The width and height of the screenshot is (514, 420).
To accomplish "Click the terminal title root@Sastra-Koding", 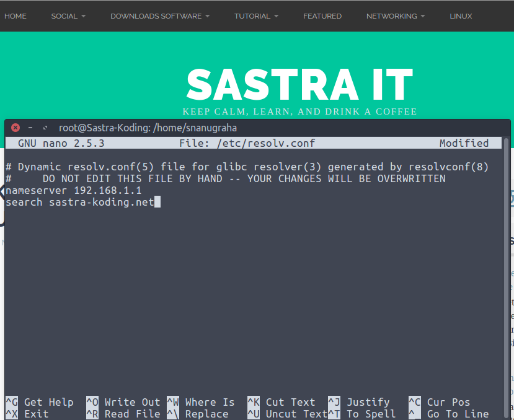I will [x=148, y=128].
